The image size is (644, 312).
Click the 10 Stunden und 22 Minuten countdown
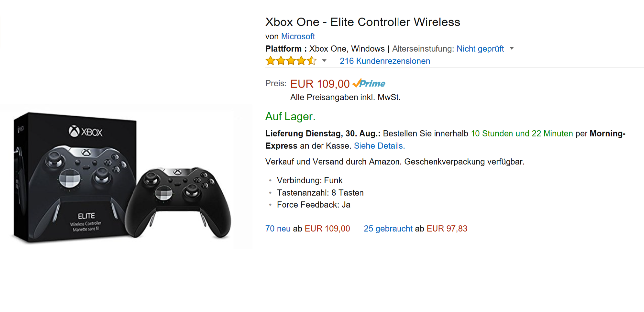tap(522, 134)
